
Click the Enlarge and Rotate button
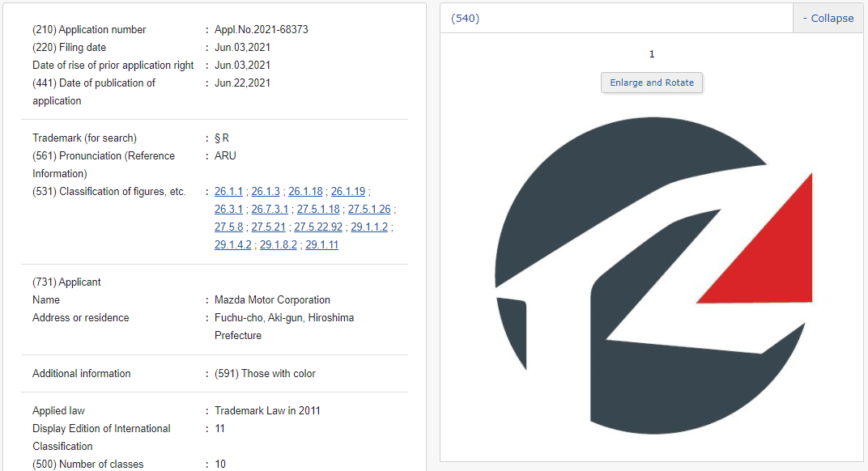coord(652,83)
